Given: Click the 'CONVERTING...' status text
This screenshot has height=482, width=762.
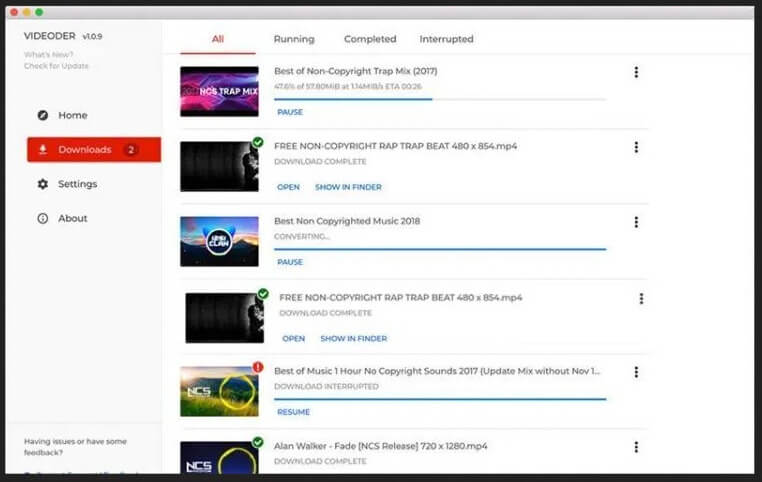Looking at the screenshot, I should tap(302, 237).
